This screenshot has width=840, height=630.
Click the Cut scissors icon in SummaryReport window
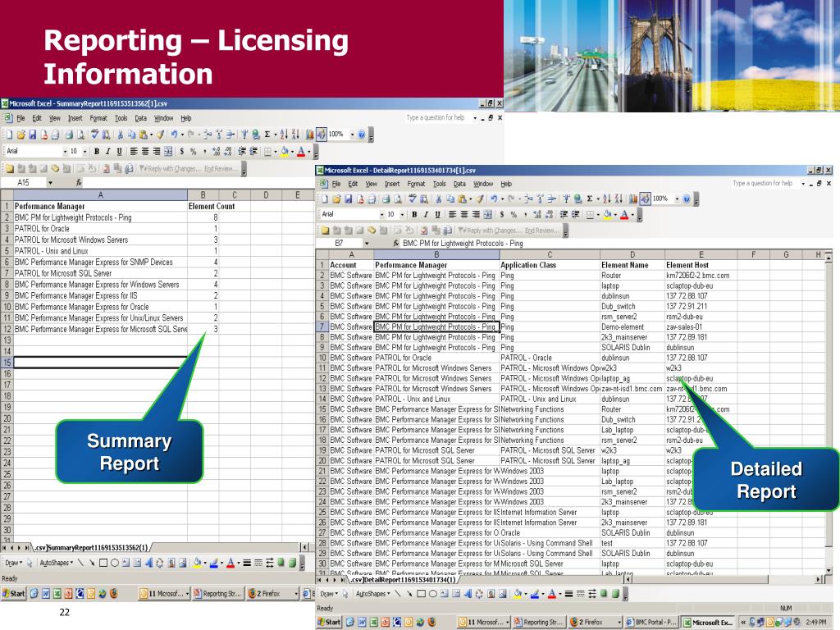tap(121, 135)
